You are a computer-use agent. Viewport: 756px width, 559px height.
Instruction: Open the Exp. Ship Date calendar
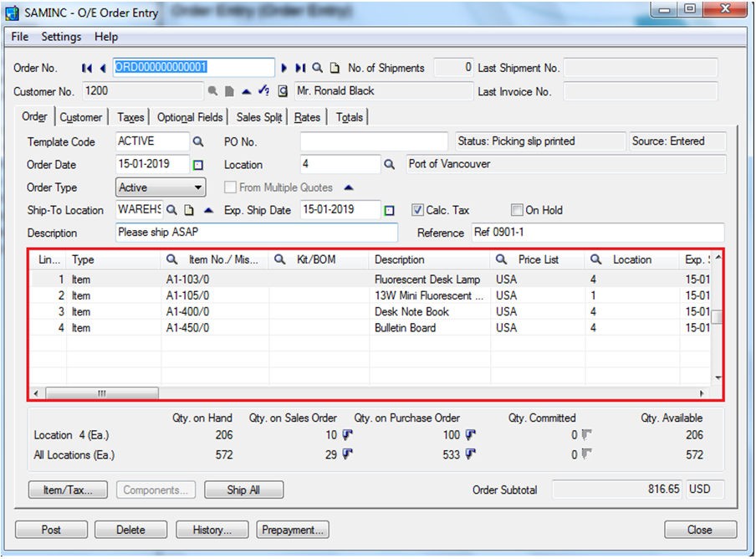point(389,210)
